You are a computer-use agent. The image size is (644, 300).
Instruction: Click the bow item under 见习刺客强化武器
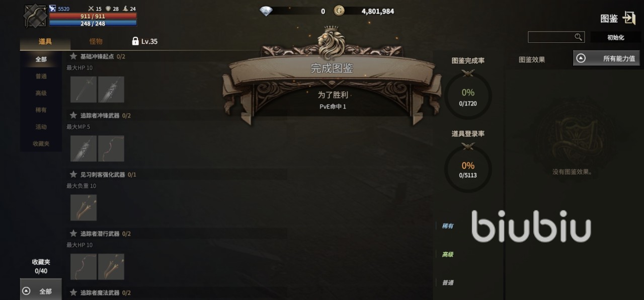pyautogui.click(x=84, y=208)
